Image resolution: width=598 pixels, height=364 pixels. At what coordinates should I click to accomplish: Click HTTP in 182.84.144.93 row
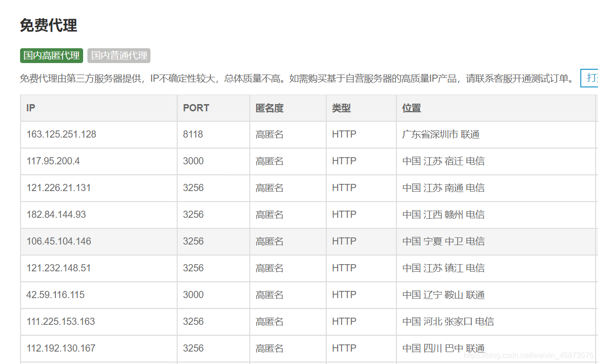344,214
